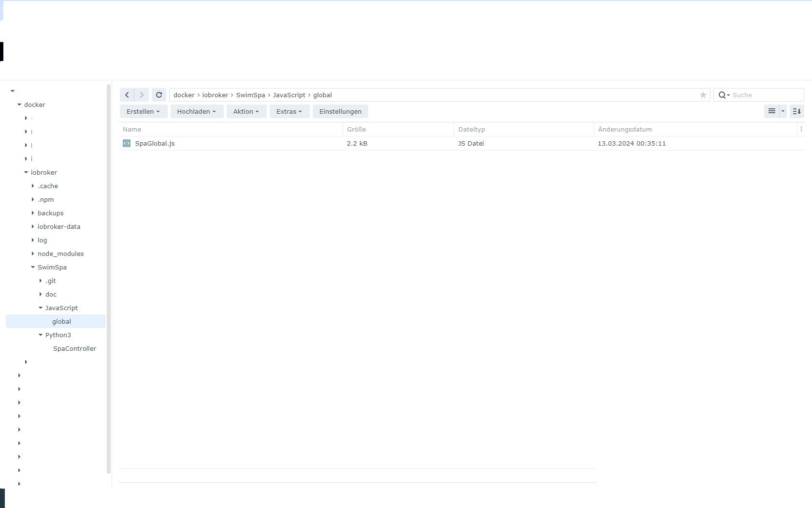
Task: Open the Extras dropdown menu
Action: tap(289, 111)
